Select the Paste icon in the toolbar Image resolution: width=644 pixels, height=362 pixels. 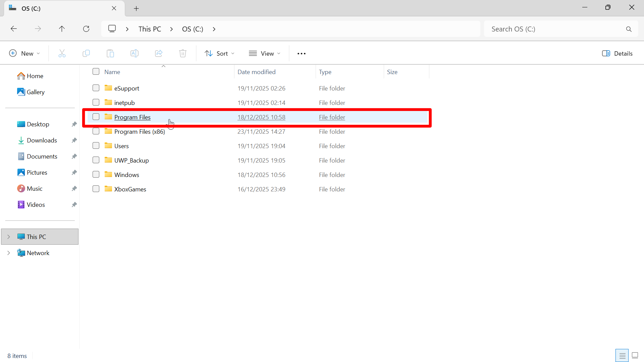coord(110,53)
